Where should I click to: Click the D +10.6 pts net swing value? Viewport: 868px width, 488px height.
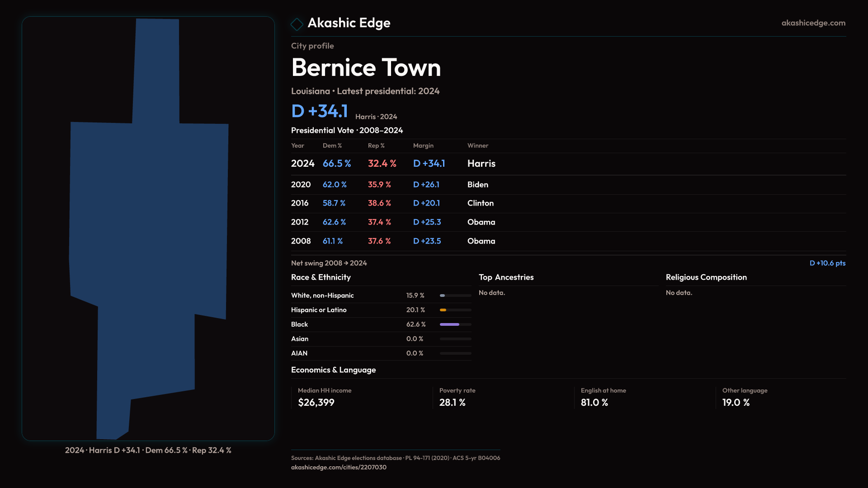[x=827, y=263]
